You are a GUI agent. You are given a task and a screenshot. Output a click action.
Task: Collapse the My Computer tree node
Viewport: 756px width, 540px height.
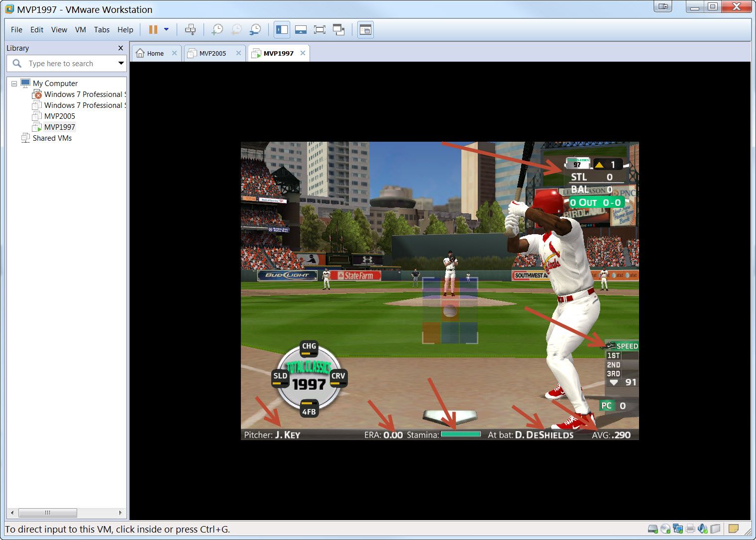pos(14,84)
